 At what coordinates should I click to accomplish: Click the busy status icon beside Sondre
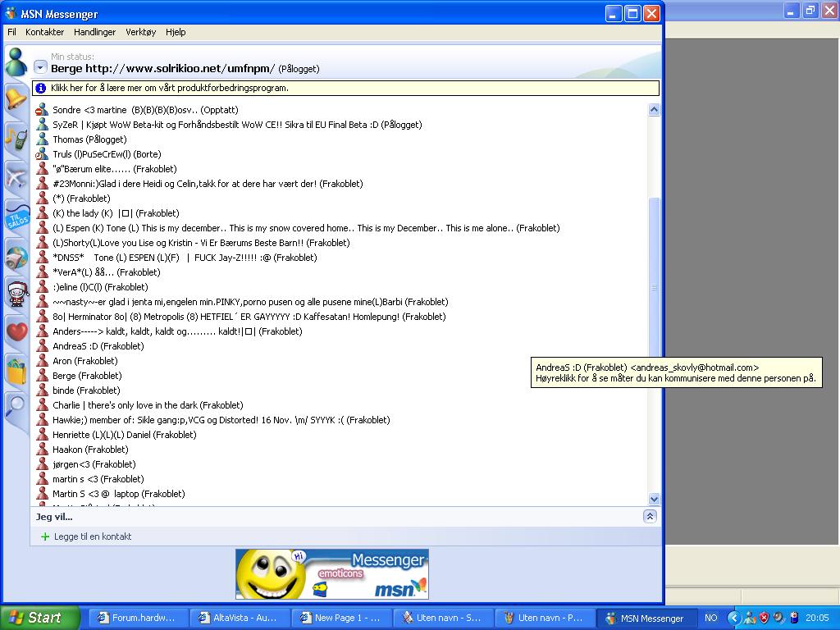(42, 110)
